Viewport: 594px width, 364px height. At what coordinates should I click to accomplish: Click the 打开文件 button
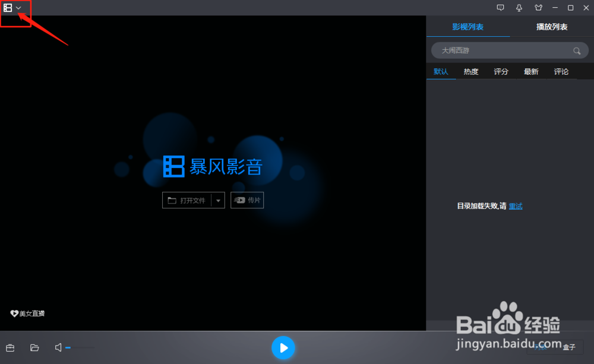coord(187,200)
